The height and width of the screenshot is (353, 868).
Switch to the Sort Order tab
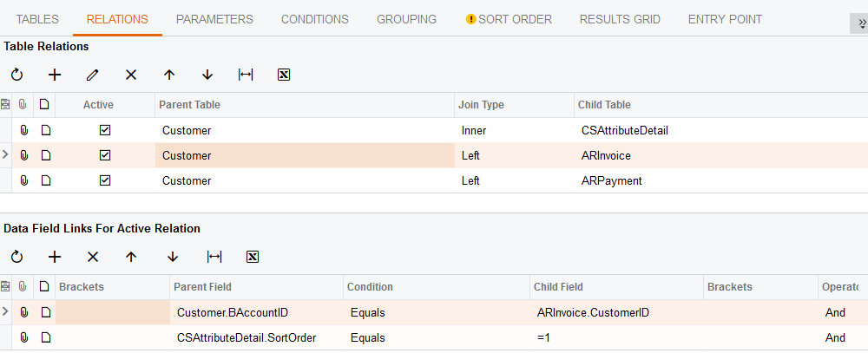point(509,19)
